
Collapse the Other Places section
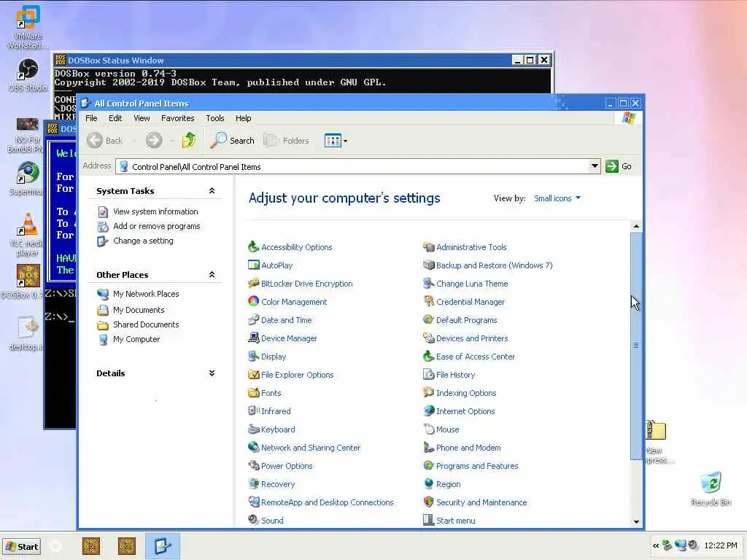click(212, 274)
